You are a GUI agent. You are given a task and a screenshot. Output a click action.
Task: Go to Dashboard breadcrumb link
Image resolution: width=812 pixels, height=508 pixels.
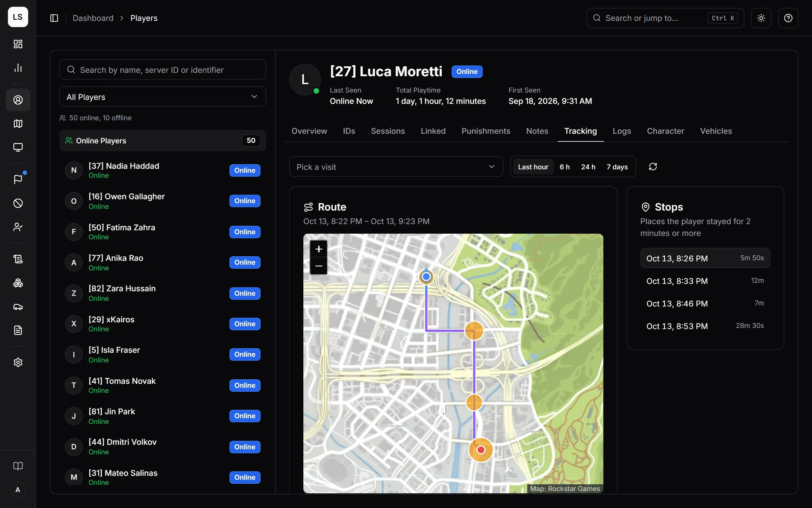(x=93, y=18)
